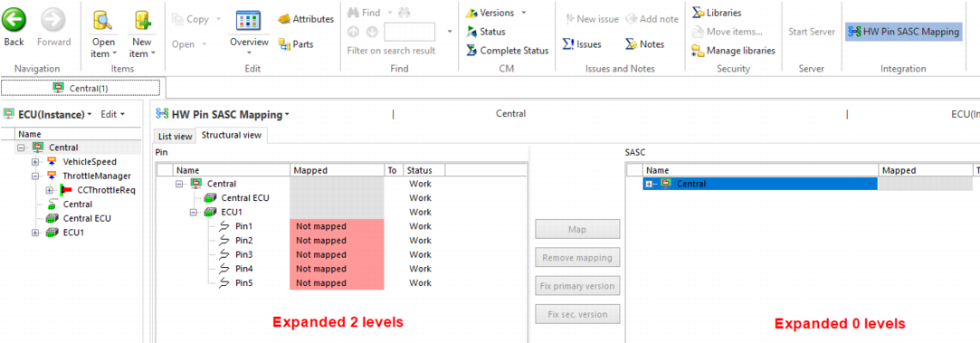The height and width of the screenshot is (343, 980).
Task: Click the next search result arrow
Action: pos(372,32)
